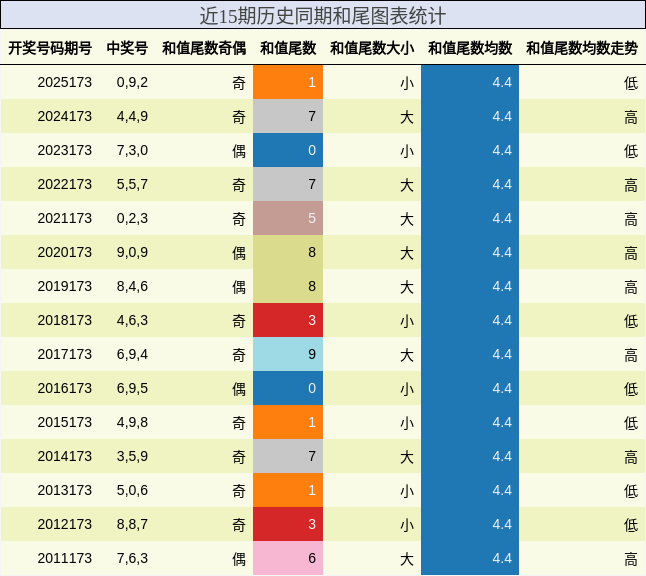Click winning numbers 7,3,0
This screenshot has height=576, width=646.
[x=132, y=150]
